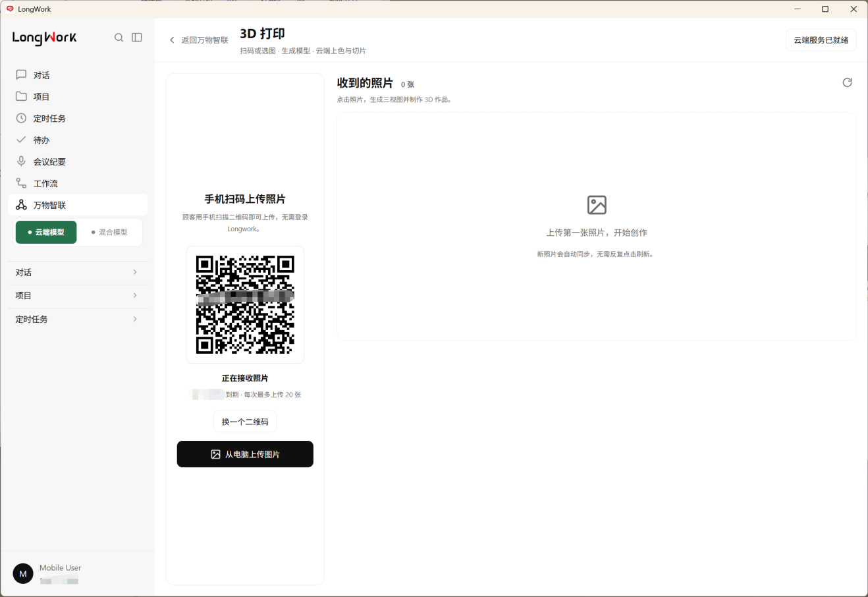The height and width of the screenshot is (597, 868).
Task: Refresh the received photos list
Action: tap(847, 82)
